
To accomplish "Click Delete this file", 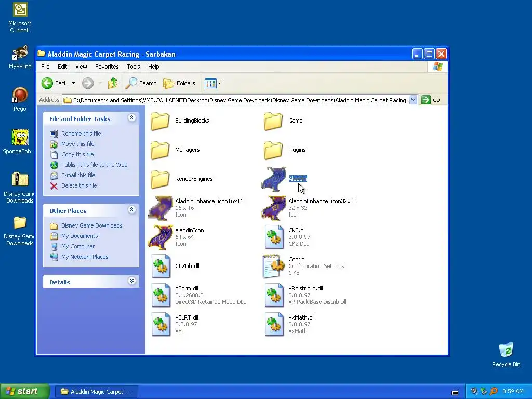I will click(x=79, y=185).
